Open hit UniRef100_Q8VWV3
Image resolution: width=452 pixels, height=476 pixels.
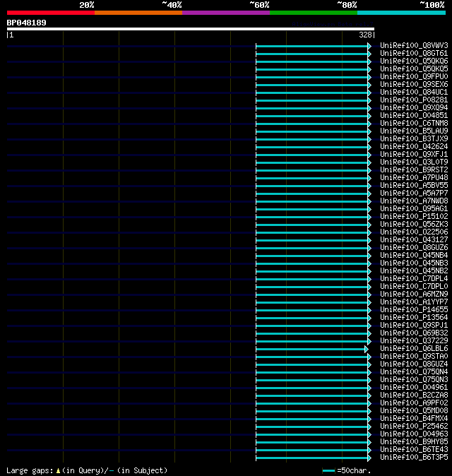[x=414, y=45]
